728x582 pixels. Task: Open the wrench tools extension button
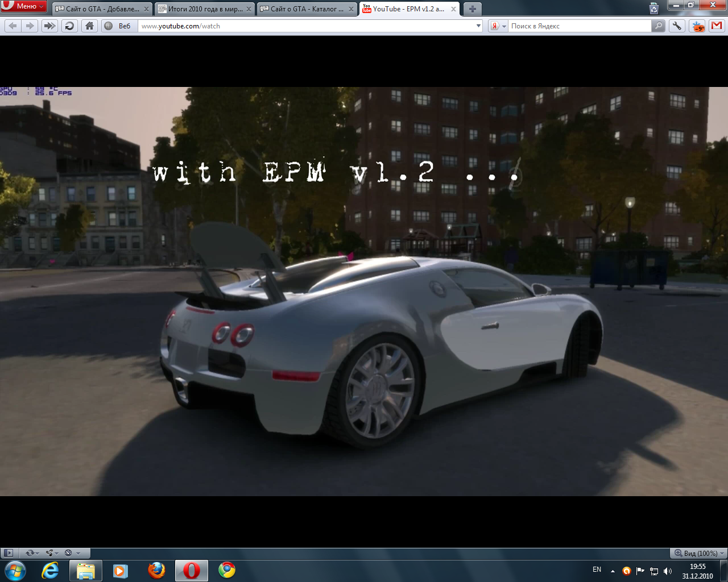[677, 26]
